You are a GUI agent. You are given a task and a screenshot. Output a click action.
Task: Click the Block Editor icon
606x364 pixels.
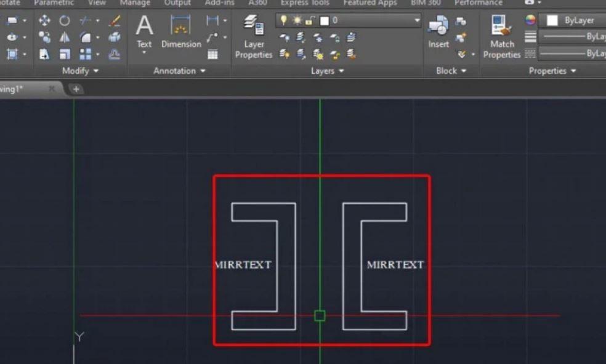coord(461,38)
